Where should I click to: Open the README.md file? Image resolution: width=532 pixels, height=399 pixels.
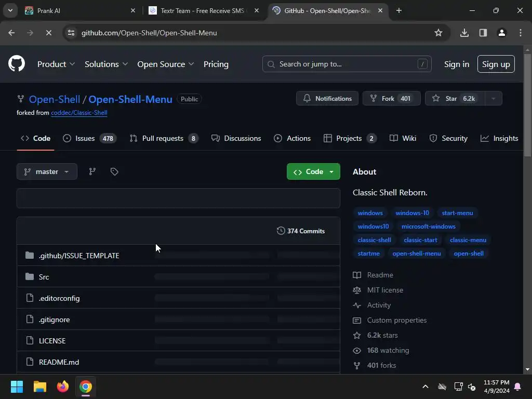(x=59, y=362)
